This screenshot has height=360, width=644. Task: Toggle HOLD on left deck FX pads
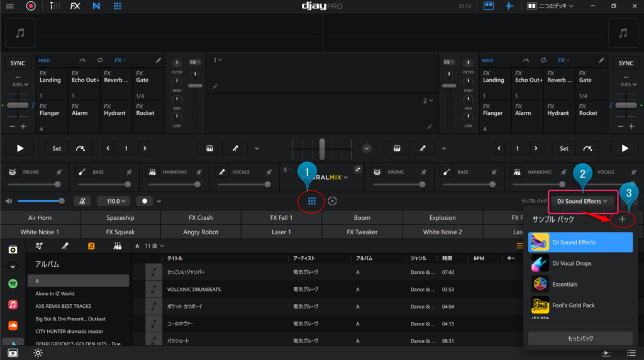point(44,61)
